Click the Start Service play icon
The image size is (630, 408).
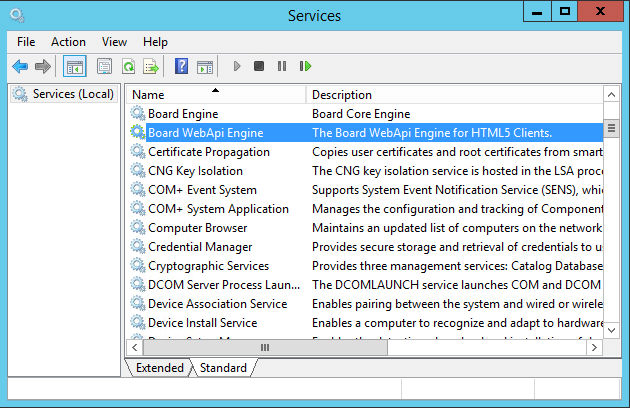tap(237, 66)
